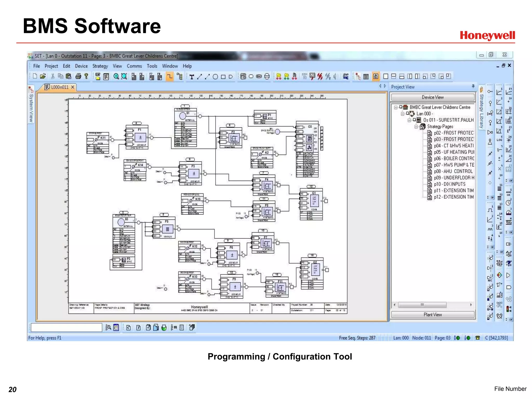This screenshot has width=532, height=399.
Task: Click the Plant View button
Action: point(433,315)
